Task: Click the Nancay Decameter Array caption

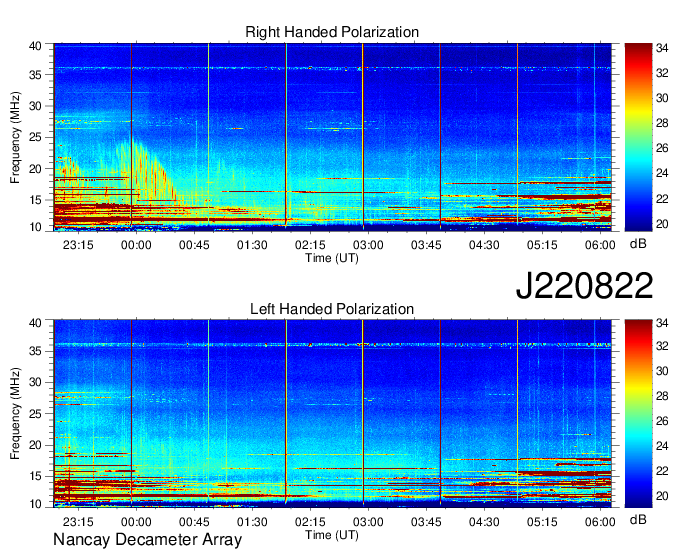Action: click(147, 539)
